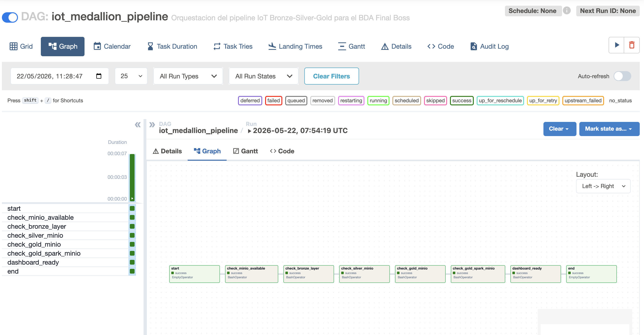Click the upstream_failed legend badge
This screenshot has width=644, height=335.
click(583, 101)
